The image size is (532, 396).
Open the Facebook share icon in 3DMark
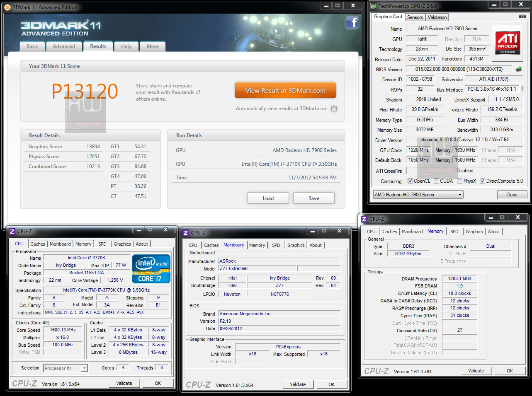click(x=352, y=22)
